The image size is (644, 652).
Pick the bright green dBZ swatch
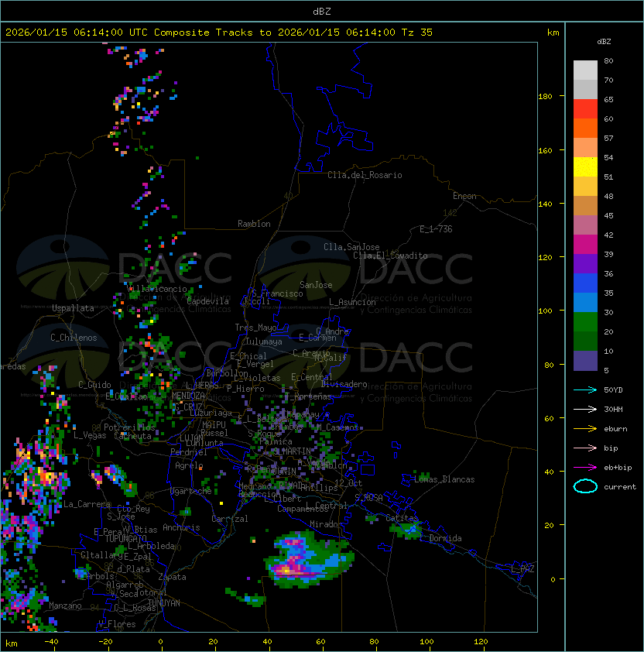click(585, 322)
